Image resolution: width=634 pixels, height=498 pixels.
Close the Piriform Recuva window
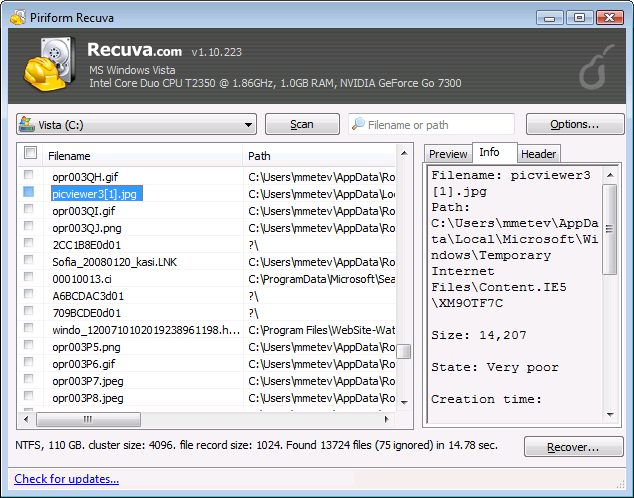(x=609, y=18)
